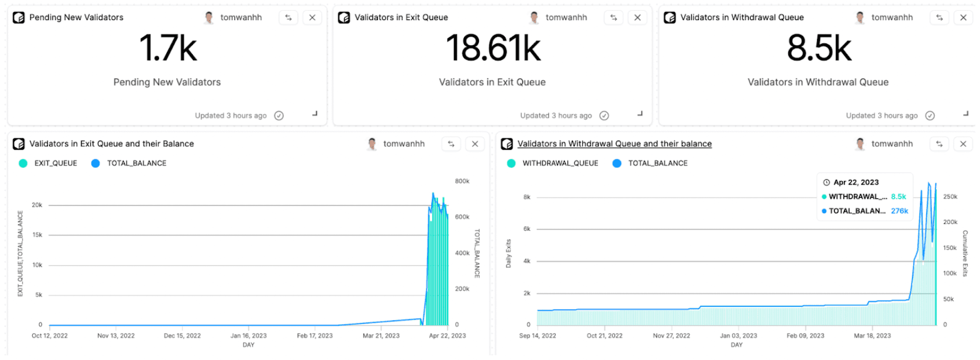This screenshot has width=980, height=360.
Task: Click swap icon on Validators in Withdrawal Queue card
Action: coord(939,18)
